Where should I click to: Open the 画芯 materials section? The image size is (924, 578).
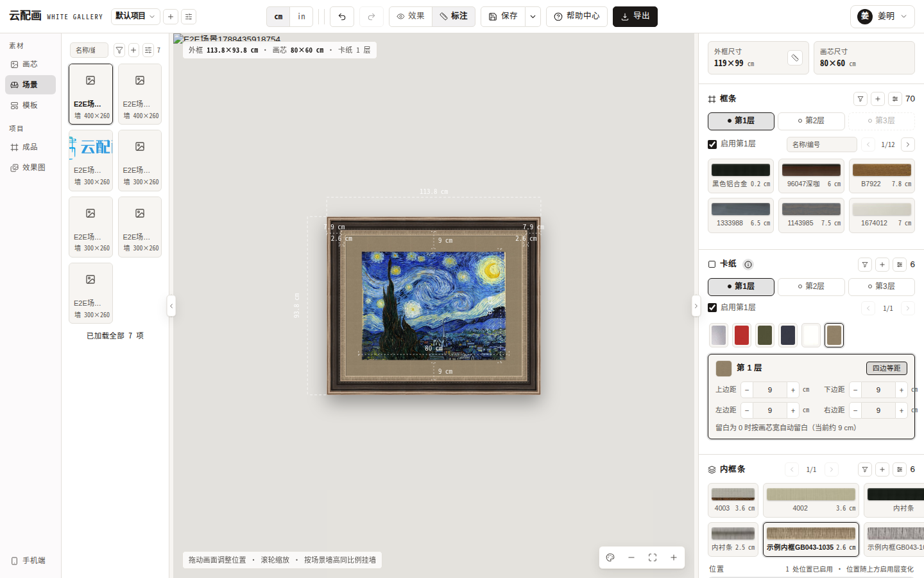[30, 64]
